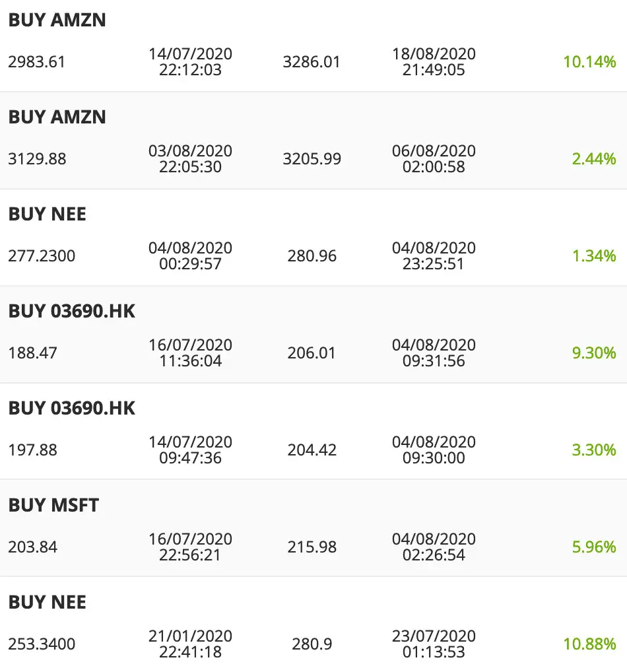Select the 21/01/2020 22:41:18 open date
The width and height of the screenshot is (627, 672).
tap(190, 644)
